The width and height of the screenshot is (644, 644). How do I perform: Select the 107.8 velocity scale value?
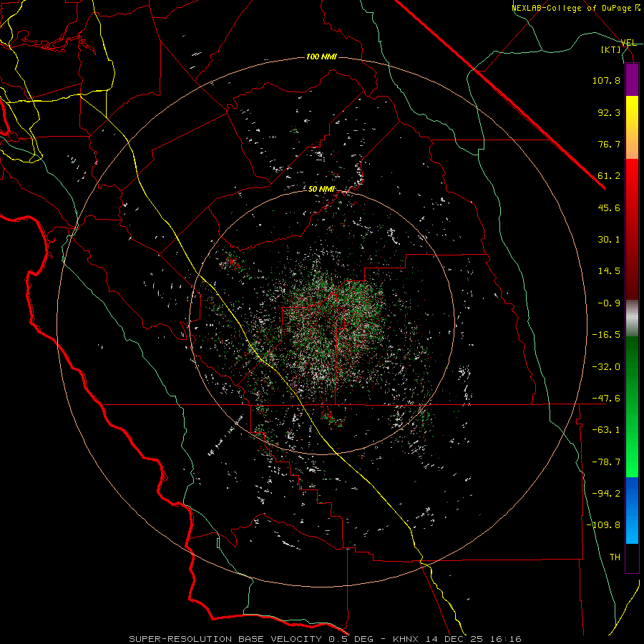click(606, 80)
